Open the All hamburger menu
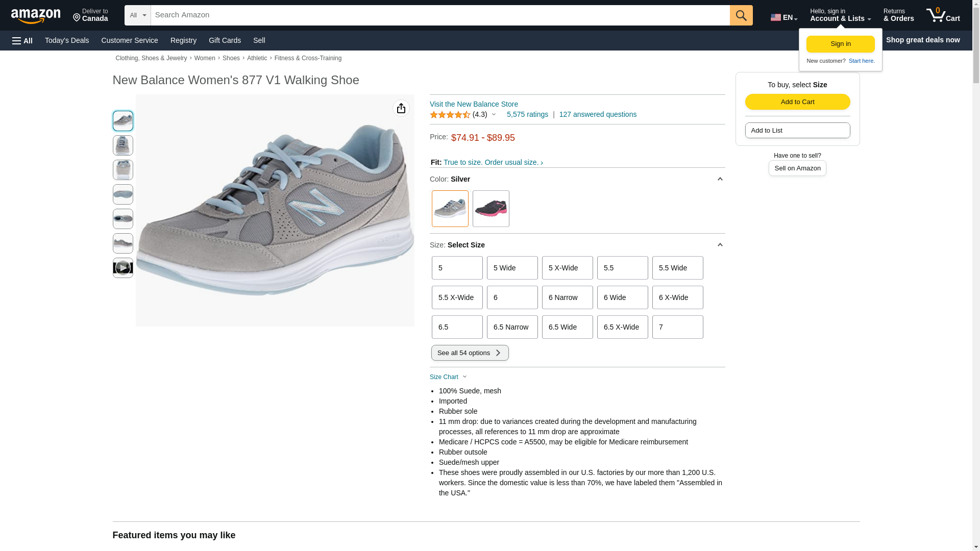The image size is (980, 551). tap(22, 40)
